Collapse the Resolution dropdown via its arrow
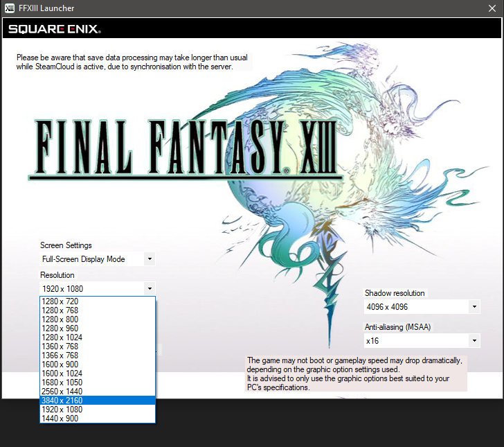 point(150,289)
